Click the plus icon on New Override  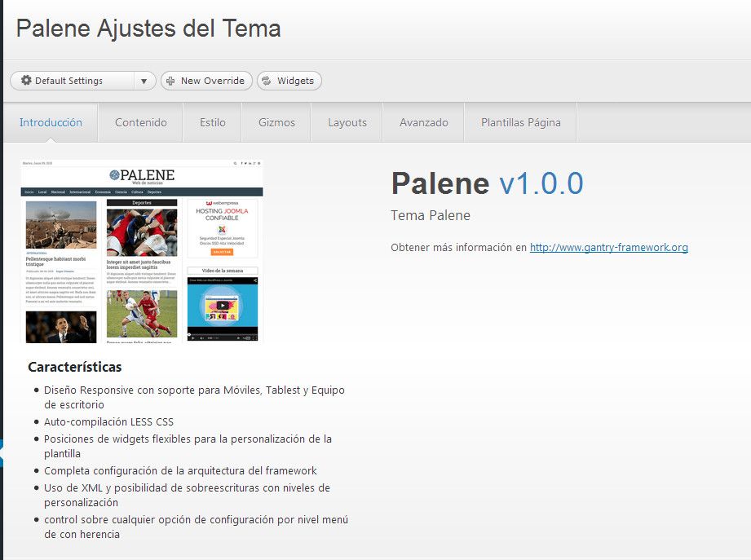(170, 81)
